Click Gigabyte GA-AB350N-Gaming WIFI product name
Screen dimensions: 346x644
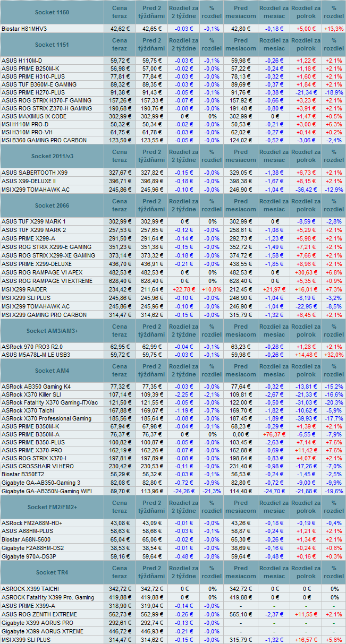click(47, 491)
